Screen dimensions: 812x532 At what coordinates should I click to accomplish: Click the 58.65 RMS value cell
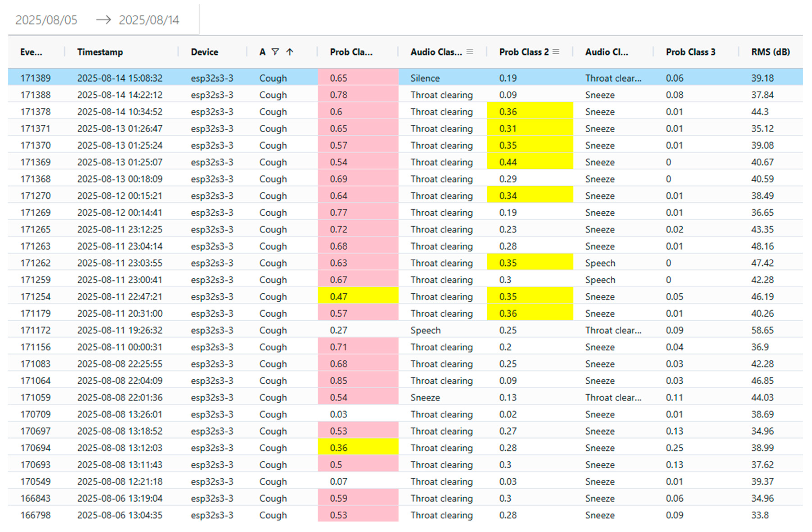coord(762,330)
